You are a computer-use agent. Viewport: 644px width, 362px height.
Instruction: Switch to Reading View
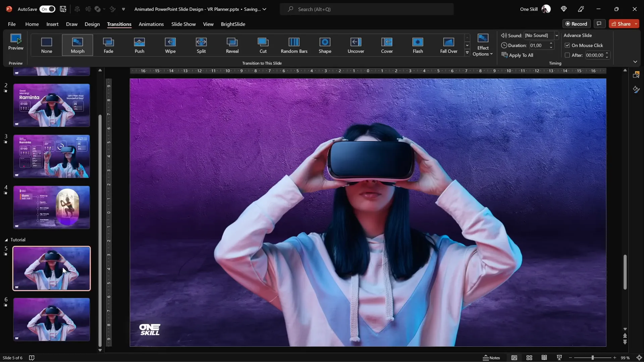[x=544, y=358]
